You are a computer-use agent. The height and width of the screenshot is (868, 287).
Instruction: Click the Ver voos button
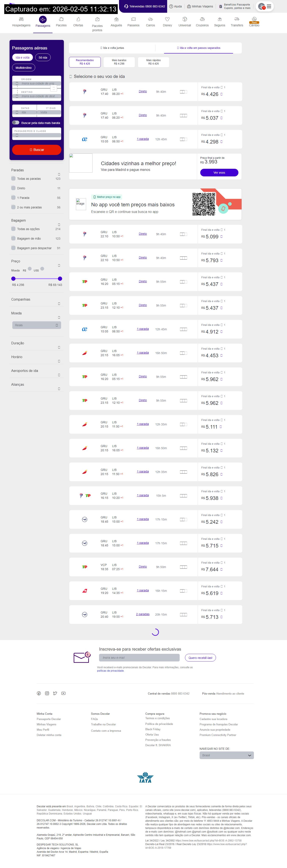pos(219,173)
